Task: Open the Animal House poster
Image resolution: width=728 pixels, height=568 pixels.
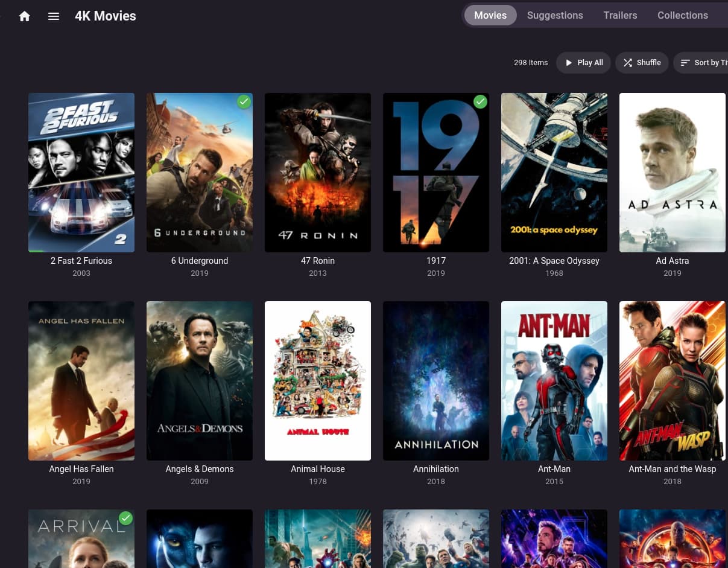Action: click(x=318, y=381)
